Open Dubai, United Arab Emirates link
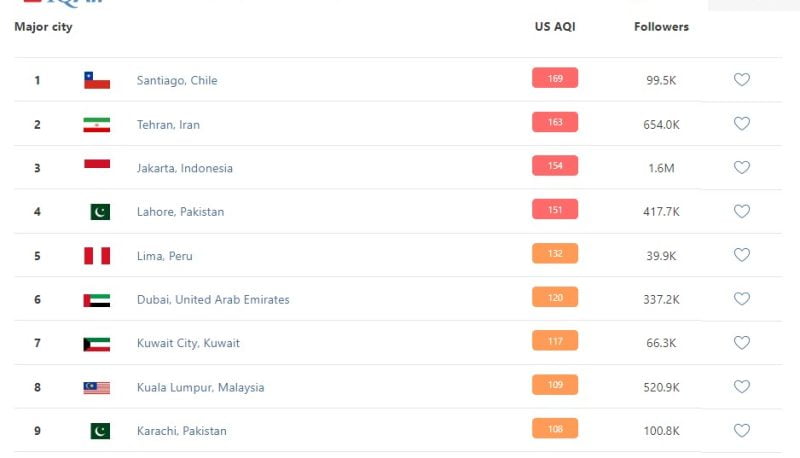This screenshot has width=800, height=458. (213, 299)
